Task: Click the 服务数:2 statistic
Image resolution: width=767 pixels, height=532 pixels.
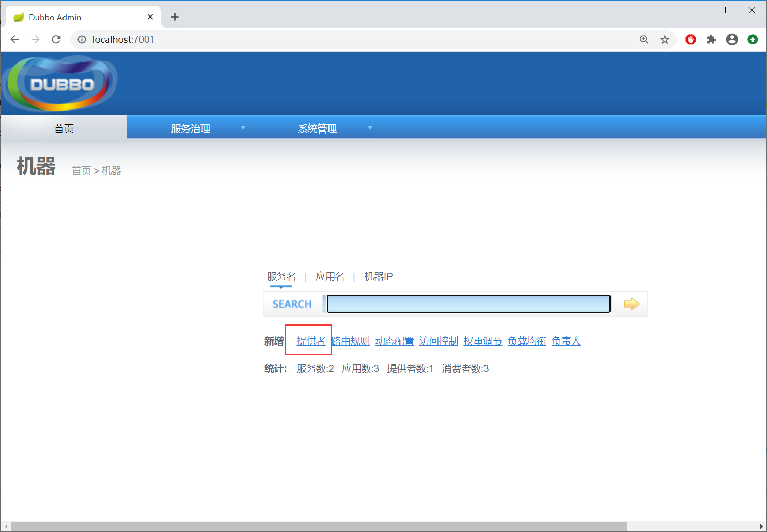Action: click(x=315, y=368)
